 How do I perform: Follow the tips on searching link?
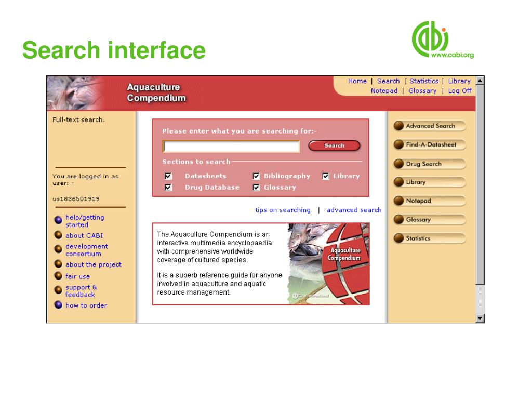(x=283, y=210)
